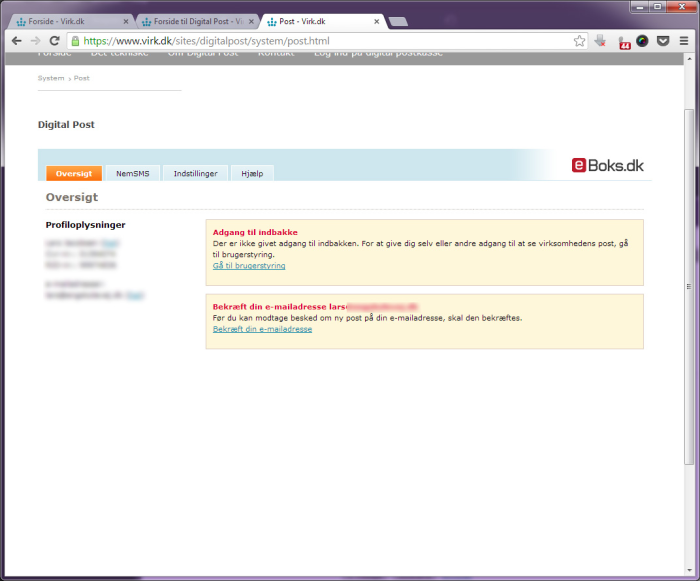
Task: Go back with the browser back arrow
Action: pyautogui.click(x=17, y=41)
